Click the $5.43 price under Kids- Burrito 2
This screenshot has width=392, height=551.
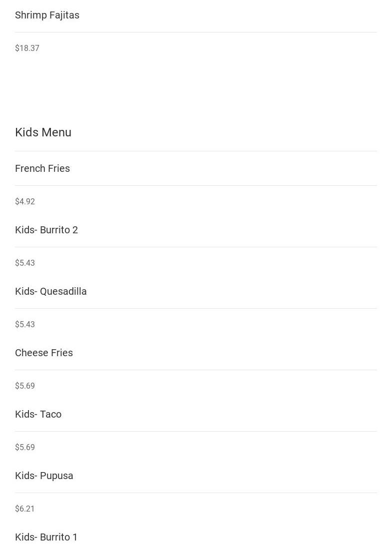pos(25,263)
